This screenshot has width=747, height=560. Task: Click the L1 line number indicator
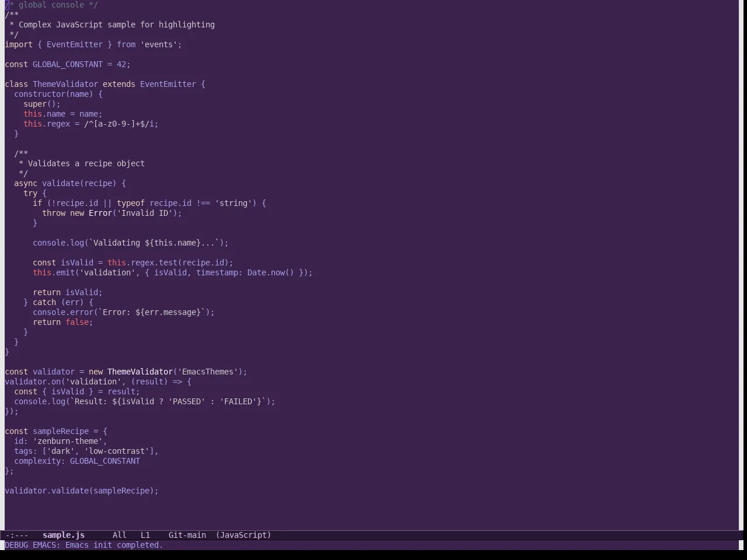click(145, 535)
